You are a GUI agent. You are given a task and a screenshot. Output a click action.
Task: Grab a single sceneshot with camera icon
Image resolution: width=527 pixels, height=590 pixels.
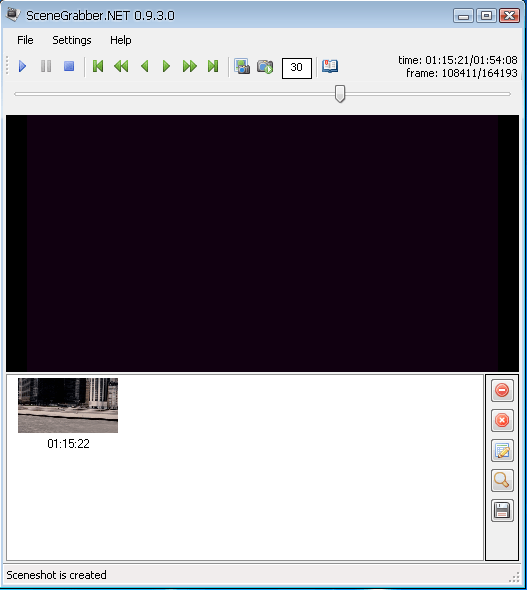[x=242, y=67]
